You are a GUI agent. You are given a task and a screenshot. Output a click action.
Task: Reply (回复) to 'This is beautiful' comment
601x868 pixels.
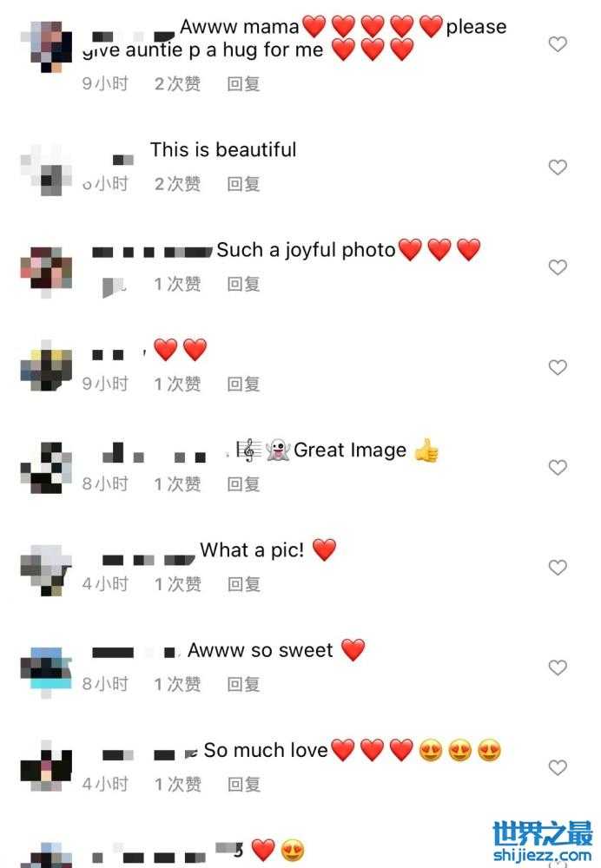pos(243,184)
